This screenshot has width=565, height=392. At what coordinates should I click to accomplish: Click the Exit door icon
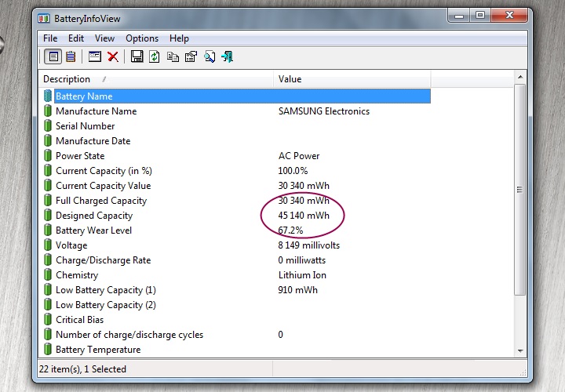tap(228, 56)
